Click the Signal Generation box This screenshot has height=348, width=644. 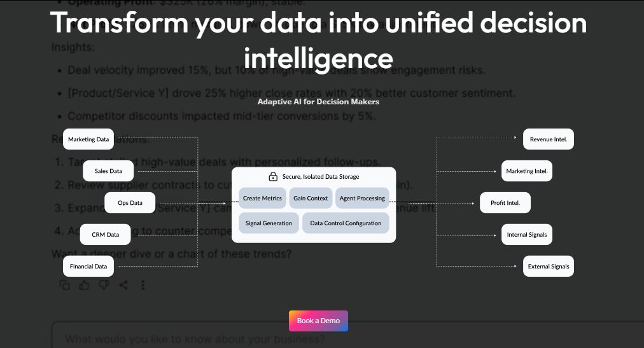coord(269,223)
